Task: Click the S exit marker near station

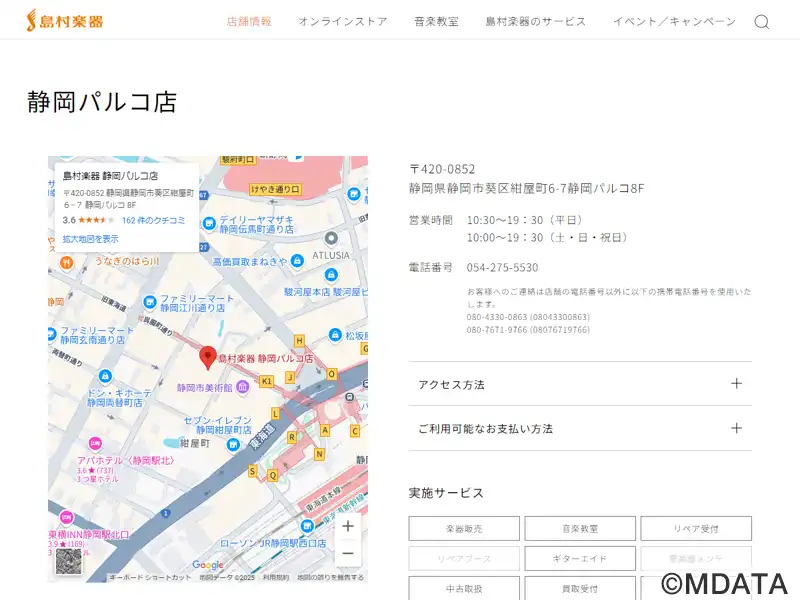Action: 252,471
